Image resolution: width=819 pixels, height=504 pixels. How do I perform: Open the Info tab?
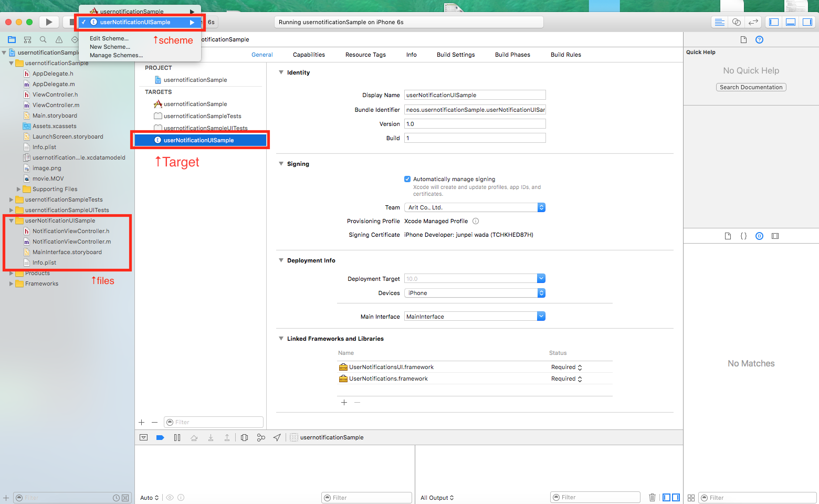(411, 55)
